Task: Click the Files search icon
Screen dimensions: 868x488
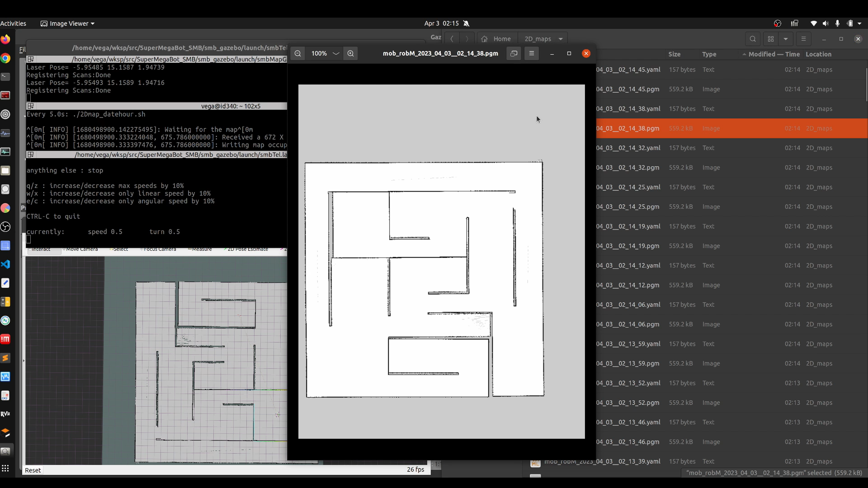Action: pyautogui.click(x=753, y=39)
